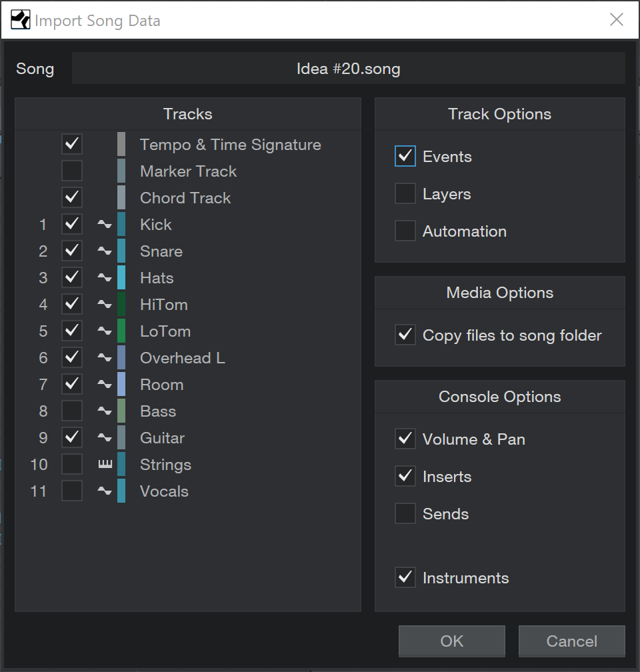The height and width of the screenshot is (672, 640).
Task: Click the audio icon beside the Hats track
Action: click(x=105, y=278)
